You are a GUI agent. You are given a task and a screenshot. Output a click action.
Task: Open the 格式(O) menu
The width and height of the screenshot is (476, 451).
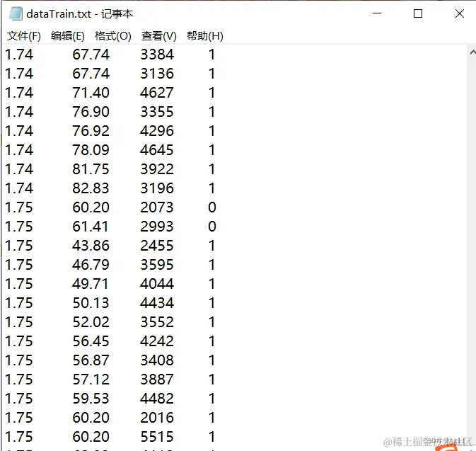pyautogui.click(x=113, y=36)
